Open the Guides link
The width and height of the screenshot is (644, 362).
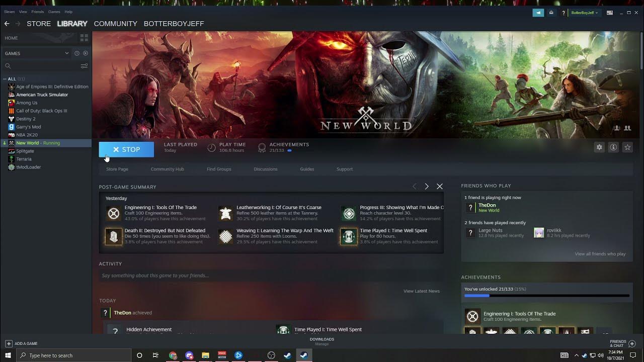pyautogui.click(x=307, y=169)
